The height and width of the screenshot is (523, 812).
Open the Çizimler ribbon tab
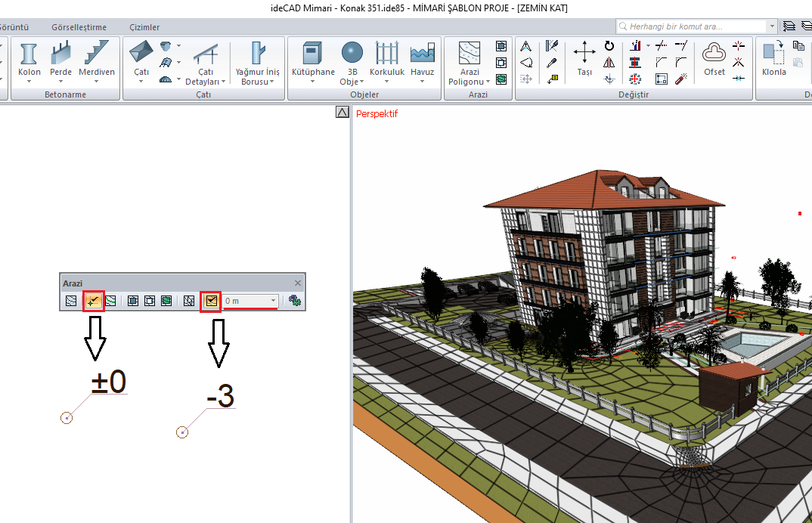144,27
